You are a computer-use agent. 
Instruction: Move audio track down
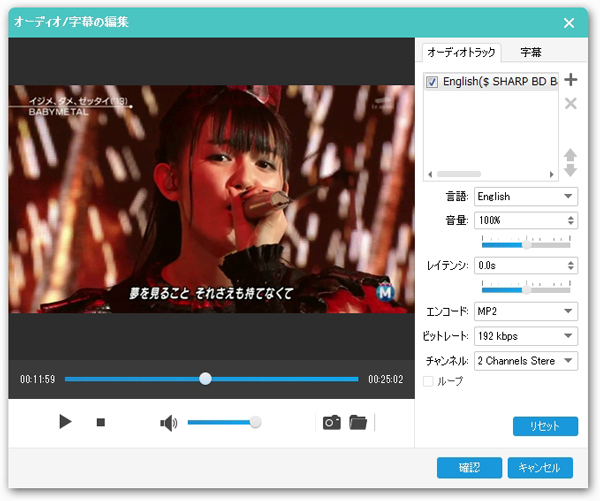570,171
